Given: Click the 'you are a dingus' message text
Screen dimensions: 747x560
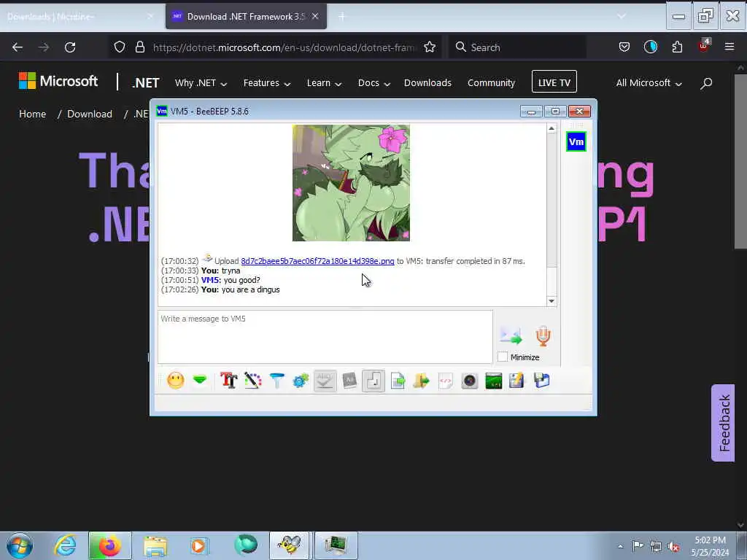Looking at the screenshot, I should click(x=251, y=289).
